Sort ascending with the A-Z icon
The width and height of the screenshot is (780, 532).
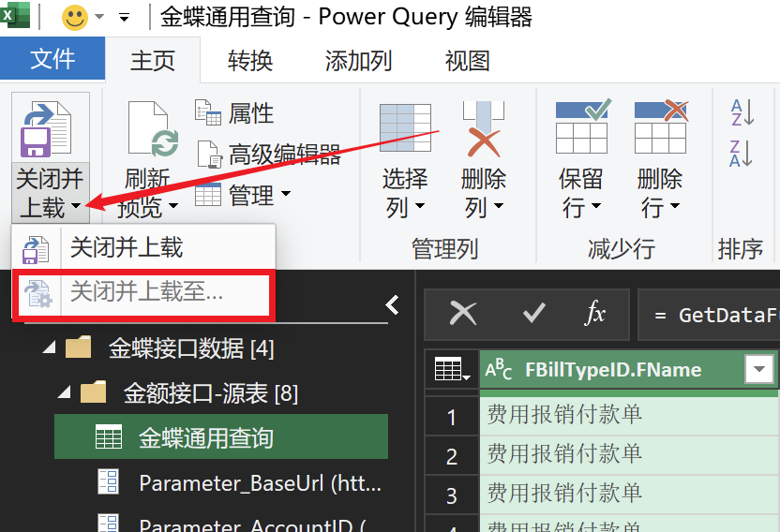coord(742,112)
